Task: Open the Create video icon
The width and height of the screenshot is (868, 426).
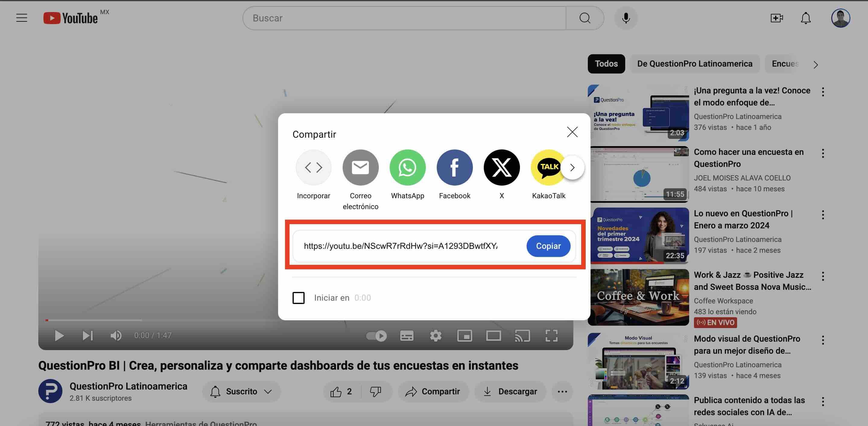Action: click(777, 18)
